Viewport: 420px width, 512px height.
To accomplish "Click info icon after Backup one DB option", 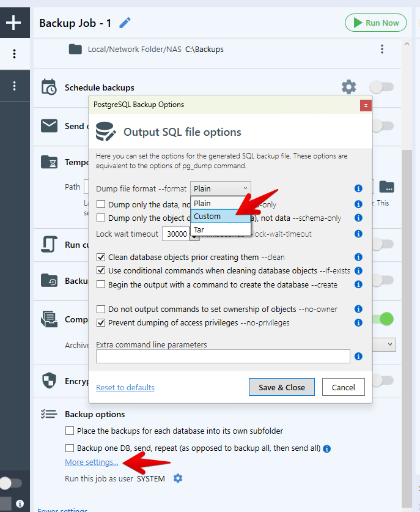I will tap(327, 448).
